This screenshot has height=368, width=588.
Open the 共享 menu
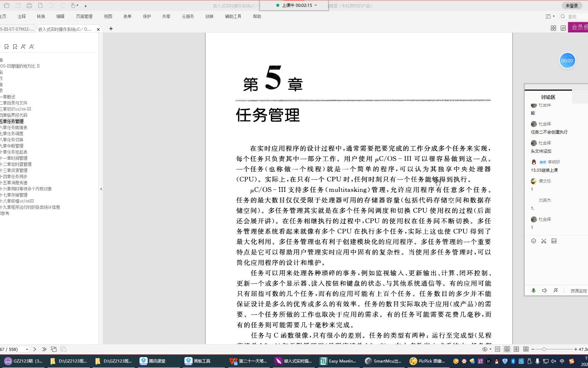tap(166, 16)
